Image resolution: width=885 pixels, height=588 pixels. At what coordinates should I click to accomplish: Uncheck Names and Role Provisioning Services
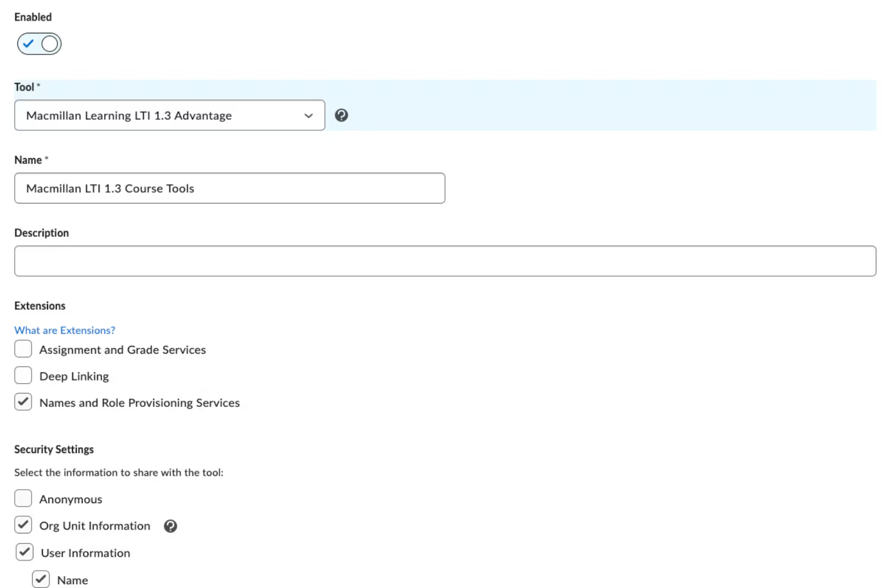(x=23, y=402)
